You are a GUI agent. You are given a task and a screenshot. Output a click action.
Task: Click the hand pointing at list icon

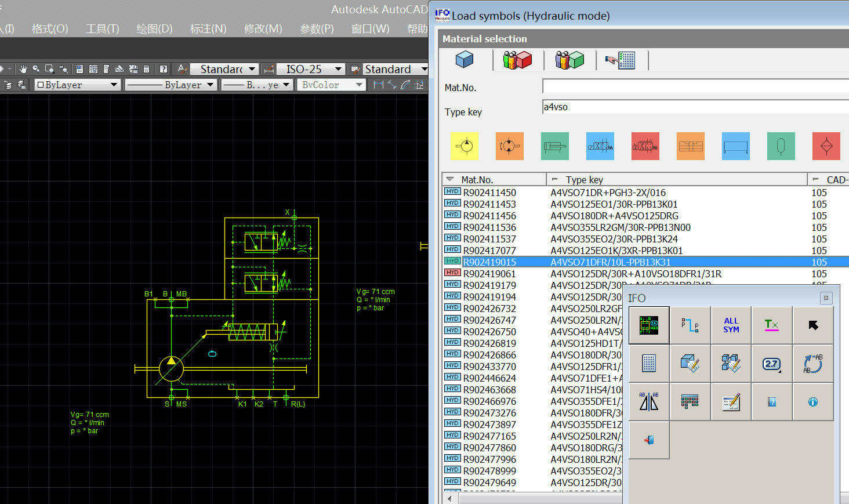pos(620,60)
